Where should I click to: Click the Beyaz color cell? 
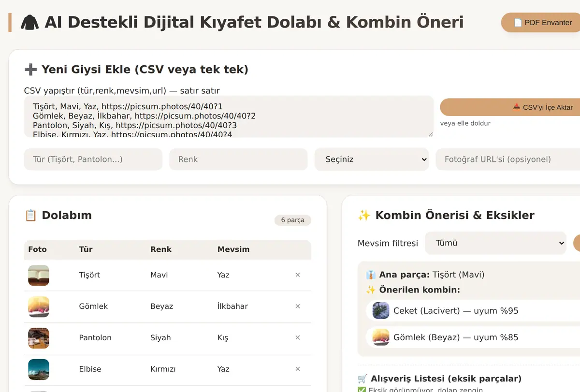point(162,306)
